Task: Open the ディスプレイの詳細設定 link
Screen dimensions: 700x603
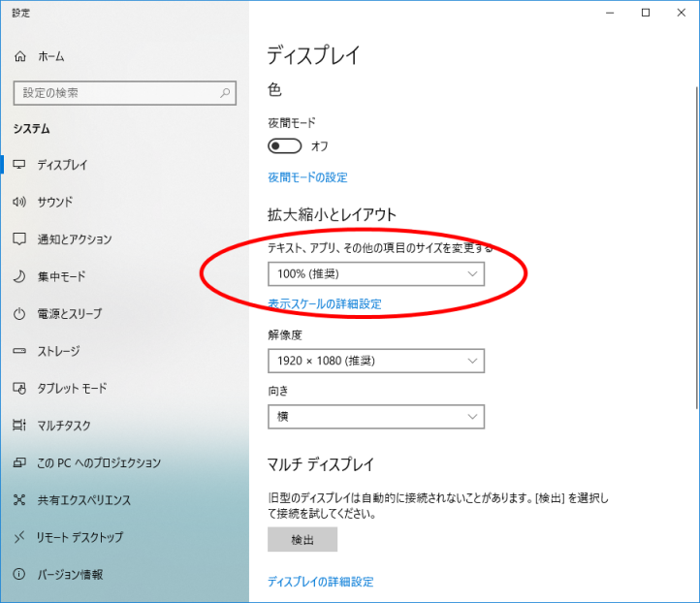Action: [321, 582]
